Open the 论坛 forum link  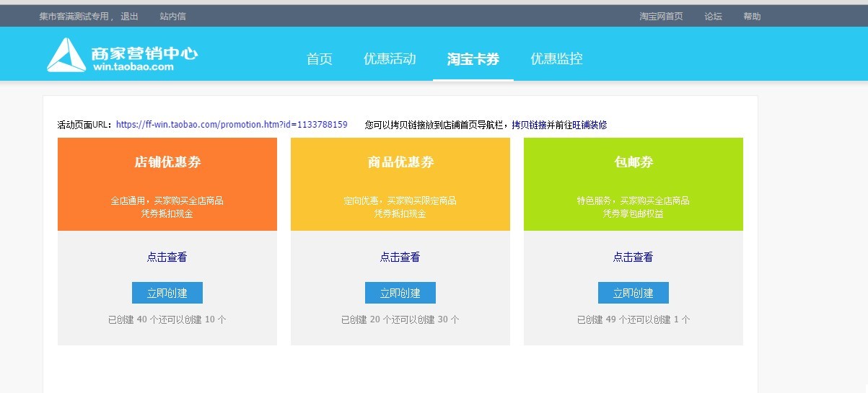[x=713, y=16]
